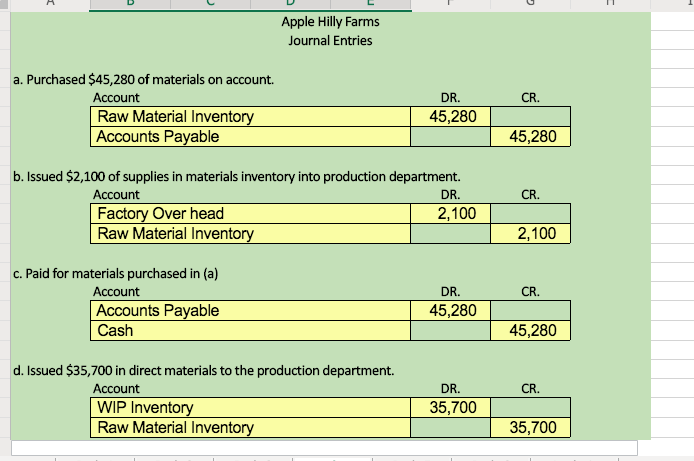
Task: Select Raw Material Inventory account in entry b
Action: (251, 233)
